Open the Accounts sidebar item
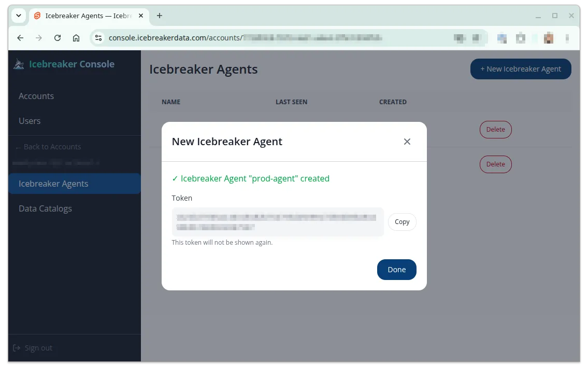The image size is (588, 378). 36,96
